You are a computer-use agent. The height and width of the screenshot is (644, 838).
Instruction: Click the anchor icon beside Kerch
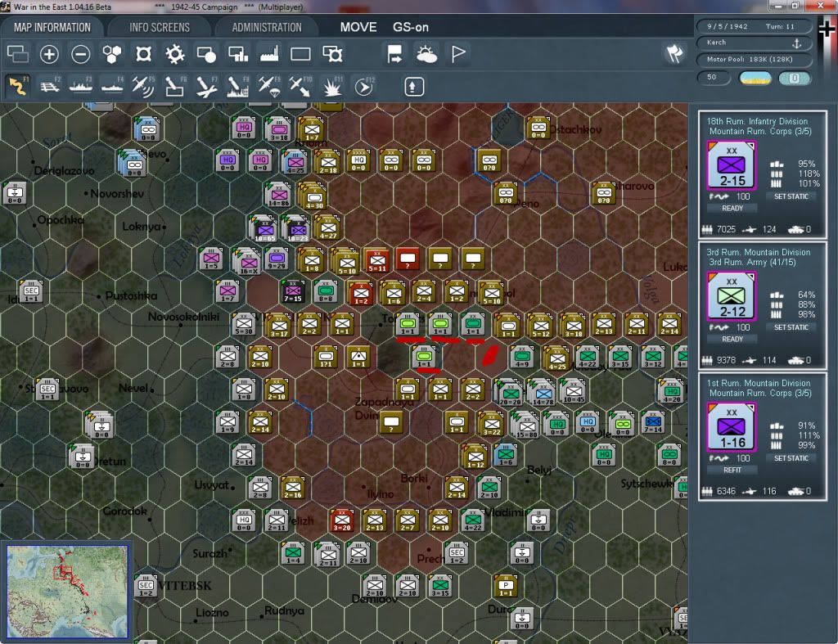click(796, 43)
